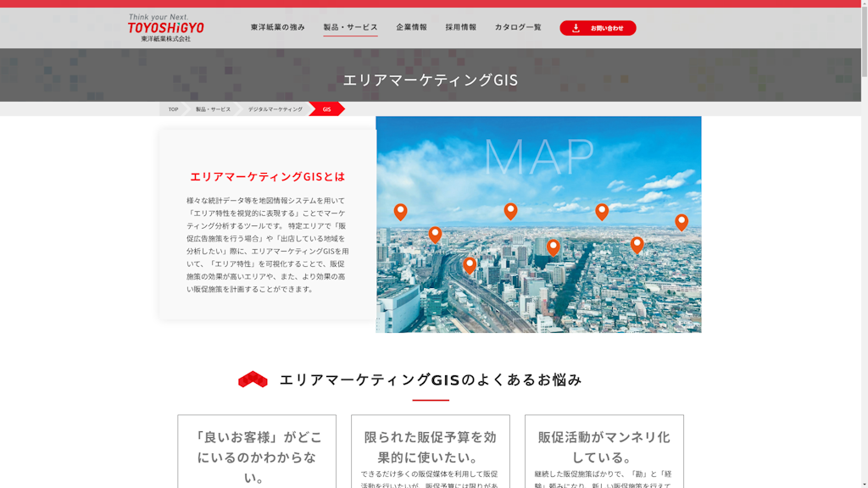Click the download icon in the red contact button

[x=576, y=28]
